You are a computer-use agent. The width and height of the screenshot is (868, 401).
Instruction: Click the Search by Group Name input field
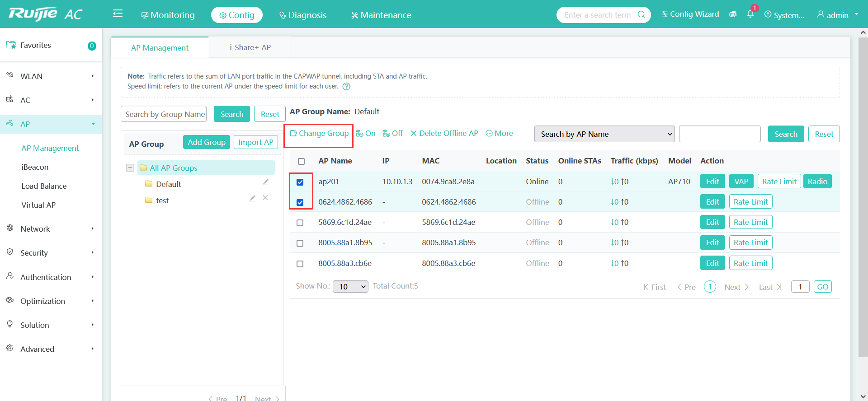pos(164,114)
